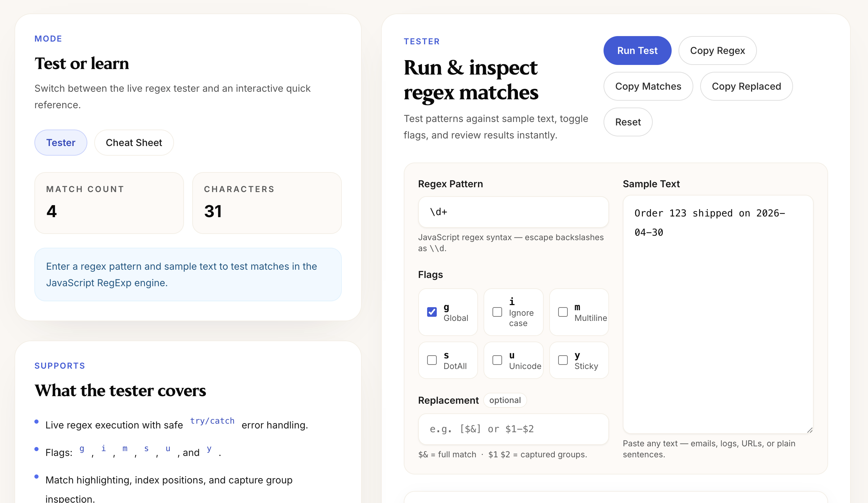Click Copy Replaced button
Screen dimensions: 868x503
(746, 86)
